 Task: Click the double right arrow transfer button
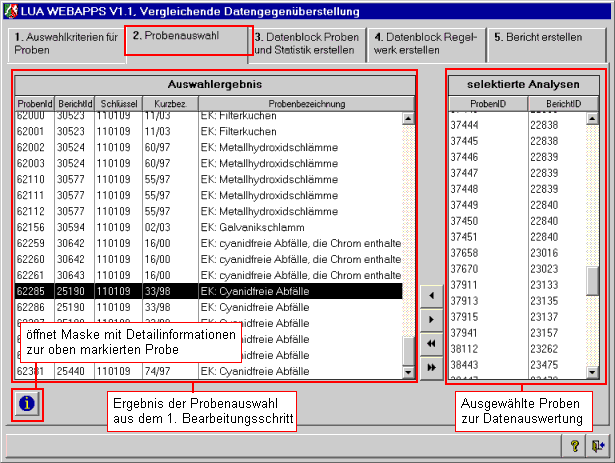(430, 367)
